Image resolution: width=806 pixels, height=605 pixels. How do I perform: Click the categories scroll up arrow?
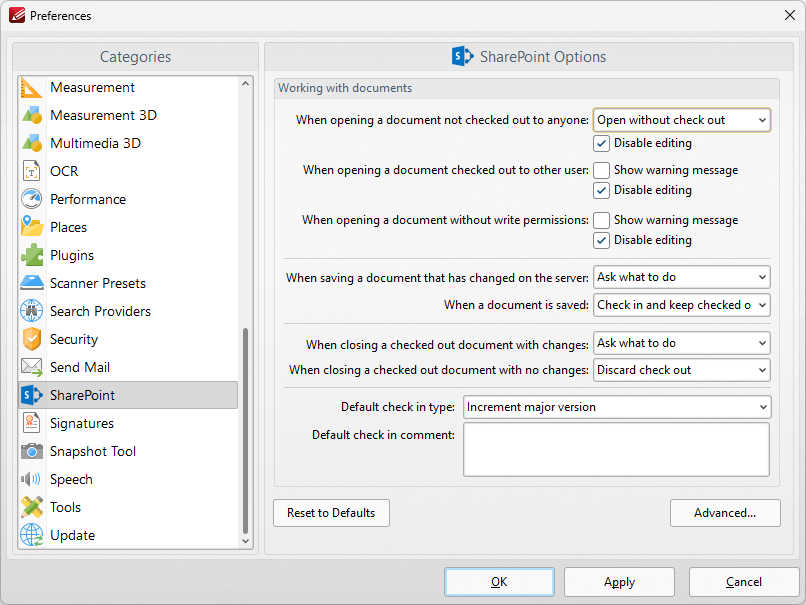tap(245, 84)
